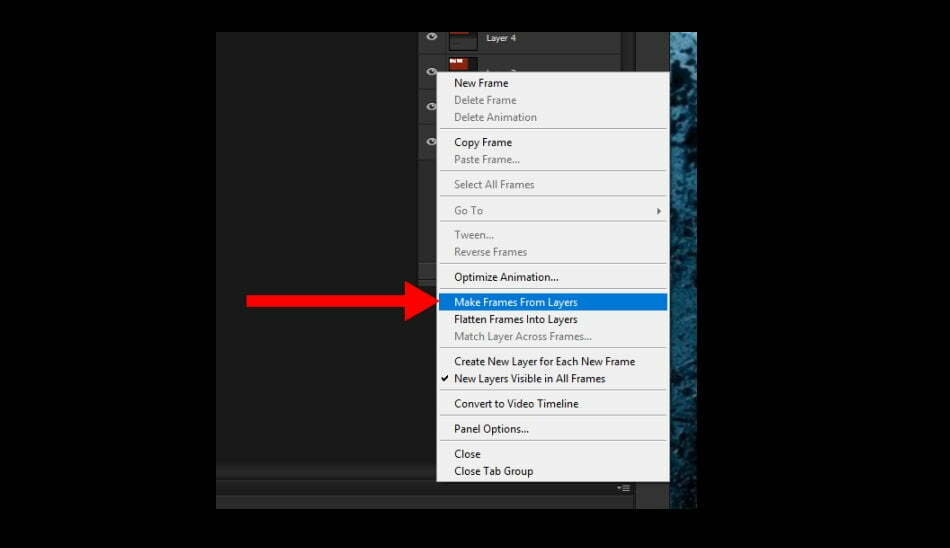Screen dimensions: 950x548
Task: Hide Layer 4 with its eye icon
Action: pos(431,36)
